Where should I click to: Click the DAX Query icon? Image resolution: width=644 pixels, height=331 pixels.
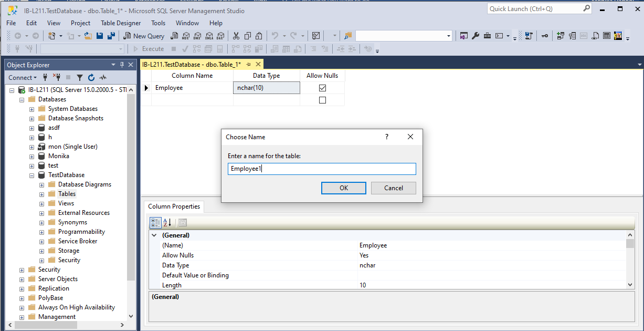tap(220, 36)
